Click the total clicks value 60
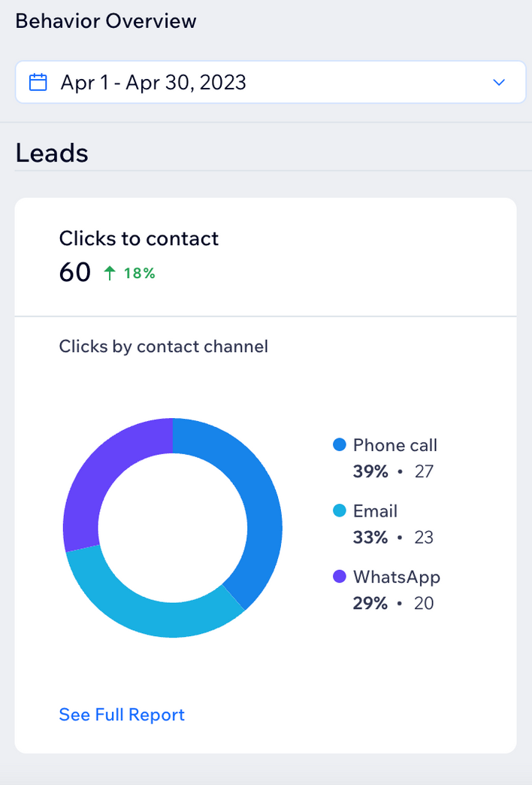Image resolution: width=532 pixels, height=785 pixels. click(x=75, y=272)
